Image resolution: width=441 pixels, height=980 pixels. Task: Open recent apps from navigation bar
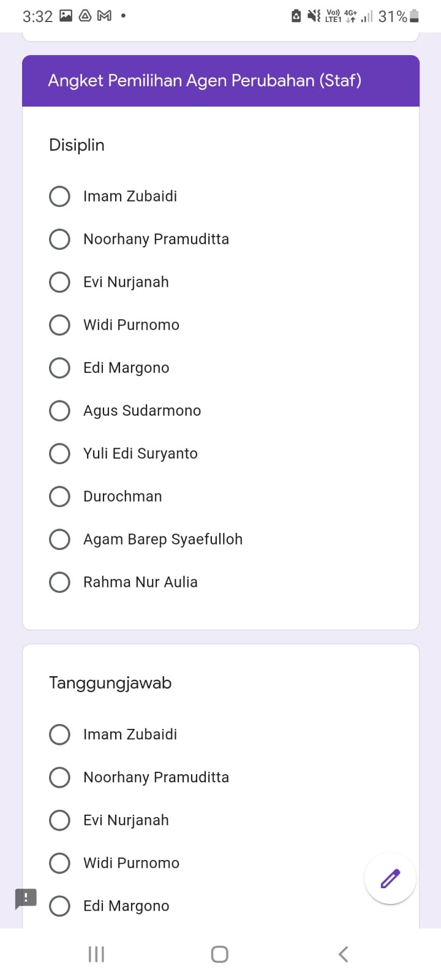point(96,954)
